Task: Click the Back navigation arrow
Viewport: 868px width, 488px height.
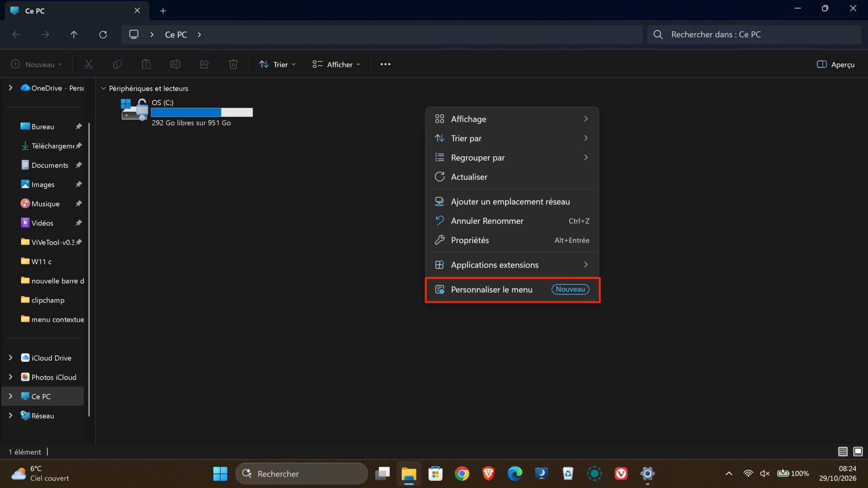Action: (x=16, y=34)
